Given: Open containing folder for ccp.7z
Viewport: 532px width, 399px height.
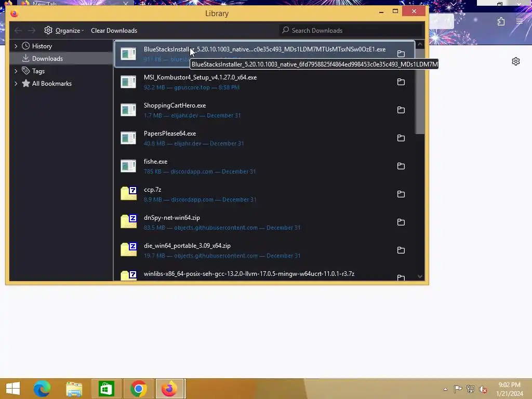Looking at the screenshot, I should (x=401, y=194).
